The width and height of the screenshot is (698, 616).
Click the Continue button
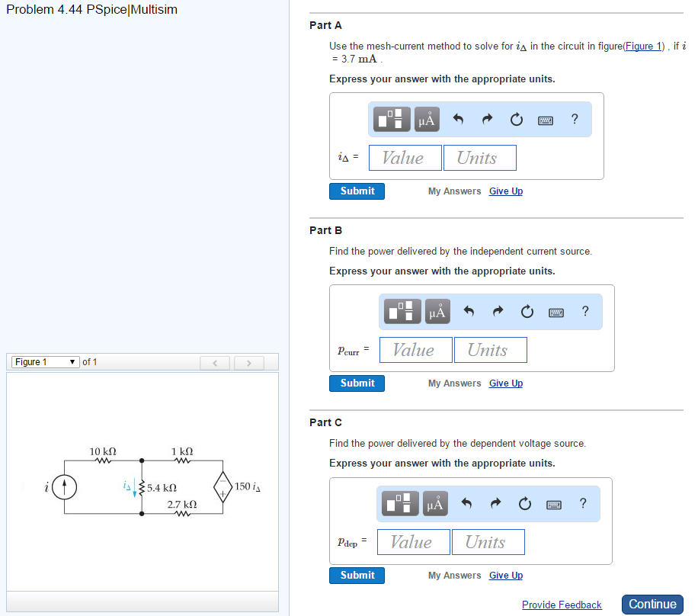pos(652,604)
